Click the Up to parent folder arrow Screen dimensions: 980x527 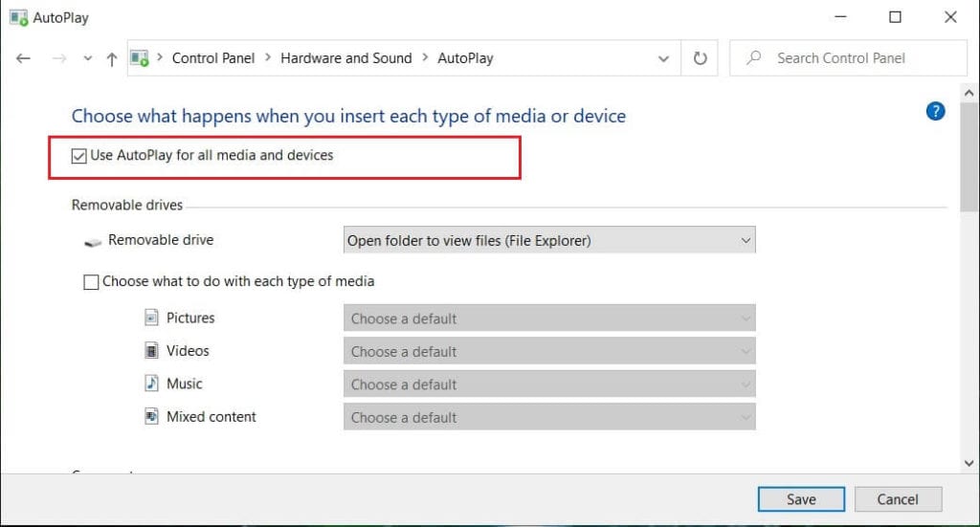(x=111, y=58)
